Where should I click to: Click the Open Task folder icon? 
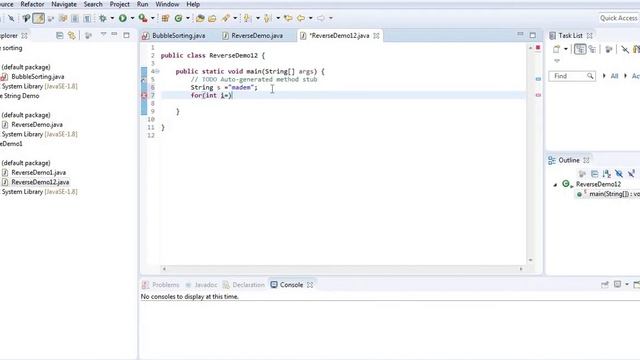tap(212, 18)
